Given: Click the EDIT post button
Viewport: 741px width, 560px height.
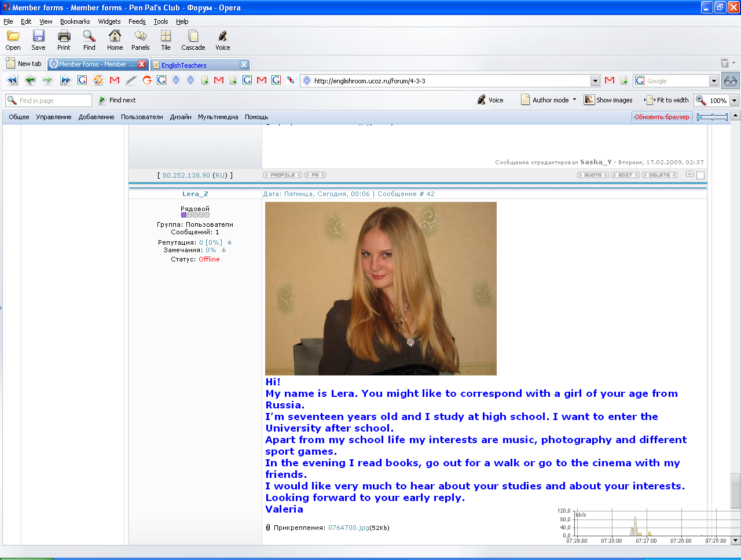Looking at the screenshot, I should (625, 175).
